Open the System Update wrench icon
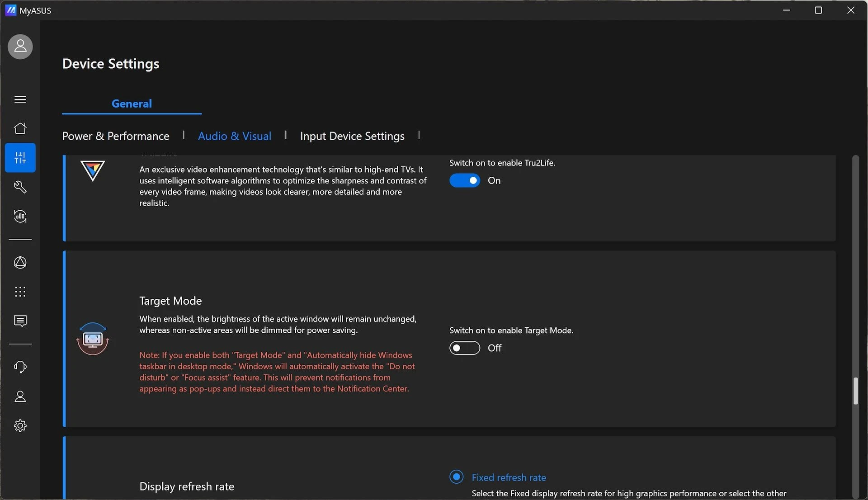 (x=20, y=187)
